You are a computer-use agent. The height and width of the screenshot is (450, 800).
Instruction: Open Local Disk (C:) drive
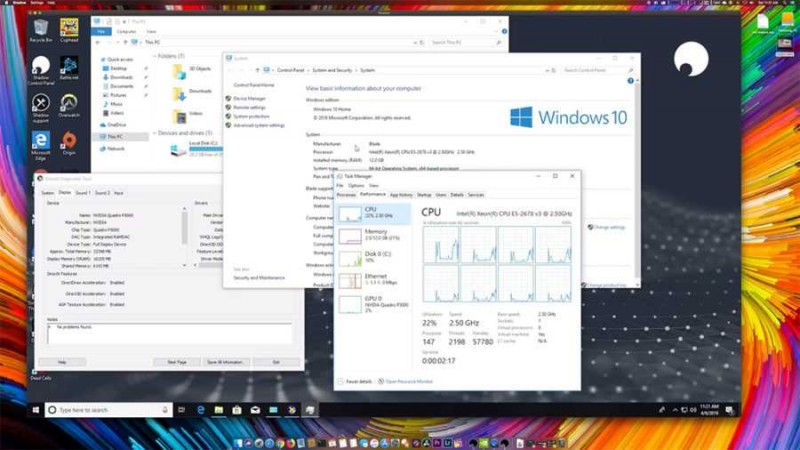coord(196,149)
